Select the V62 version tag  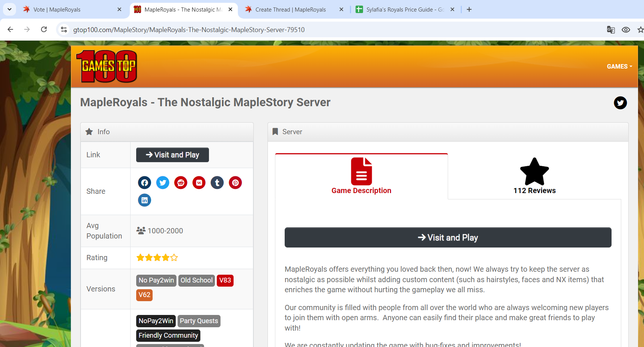(x=144, y=295)
